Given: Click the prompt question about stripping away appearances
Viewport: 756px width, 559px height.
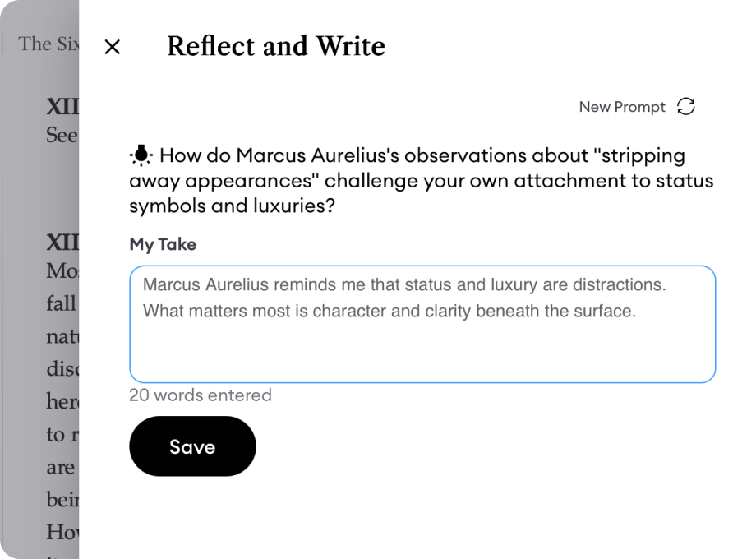Looking at the screenshot, I should point(411,180).
